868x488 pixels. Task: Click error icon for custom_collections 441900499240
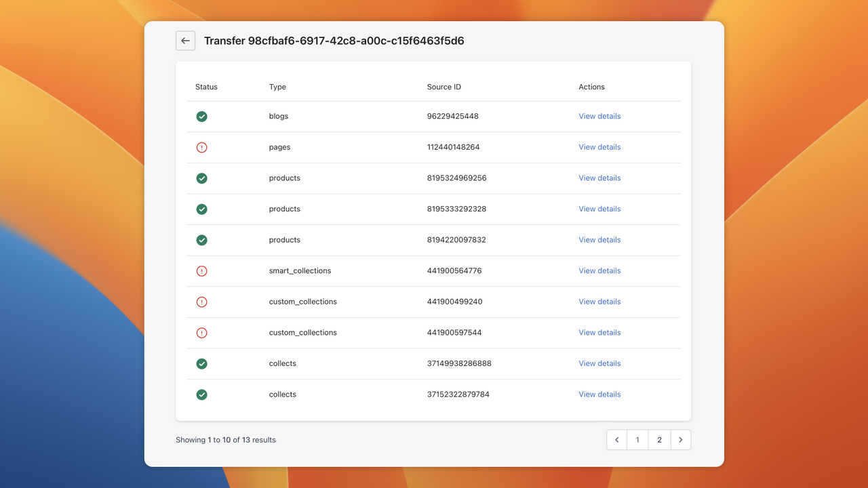(201, 302)
